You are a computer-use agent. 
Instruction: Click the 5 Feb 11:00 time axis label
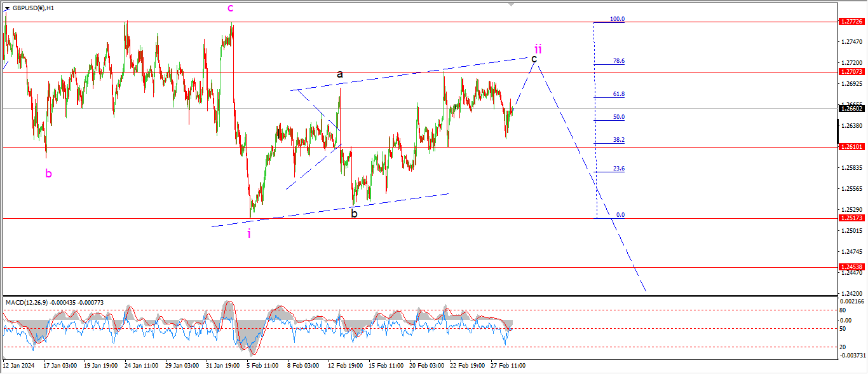(262, 366)
